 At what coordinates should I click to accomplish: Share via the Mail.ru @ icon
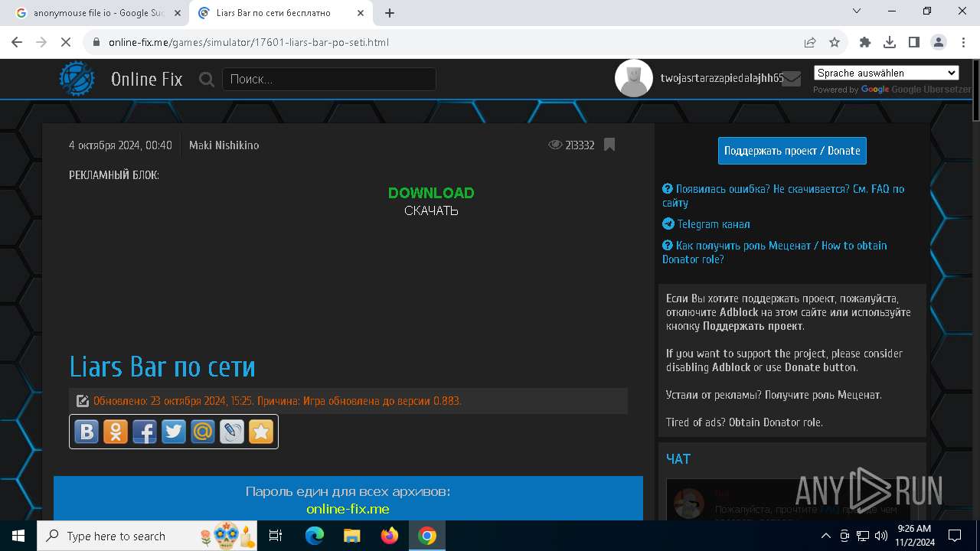pyautogui.click(x=203, y=432)
